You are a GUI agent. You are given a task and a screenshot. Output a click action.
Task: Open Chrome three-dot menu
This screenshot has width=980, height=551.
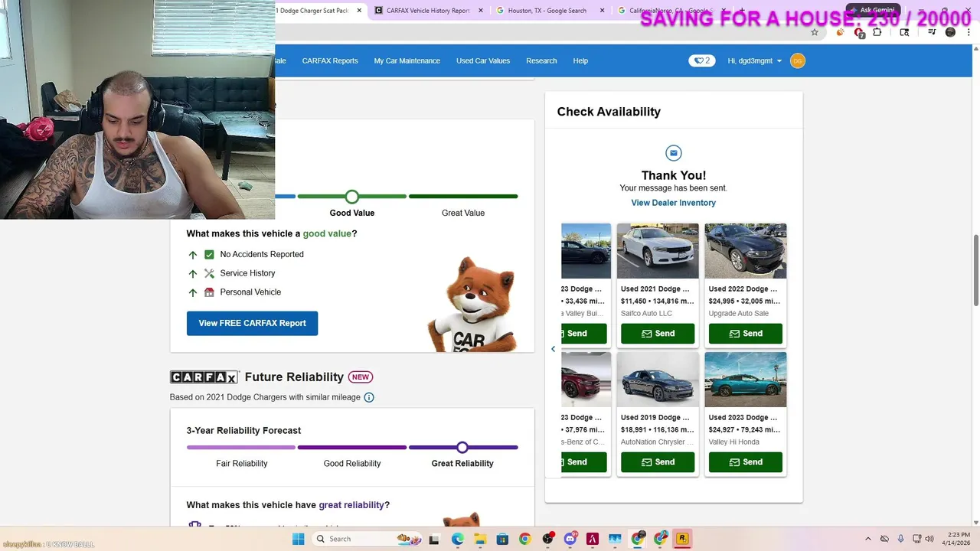click(969, 32)
